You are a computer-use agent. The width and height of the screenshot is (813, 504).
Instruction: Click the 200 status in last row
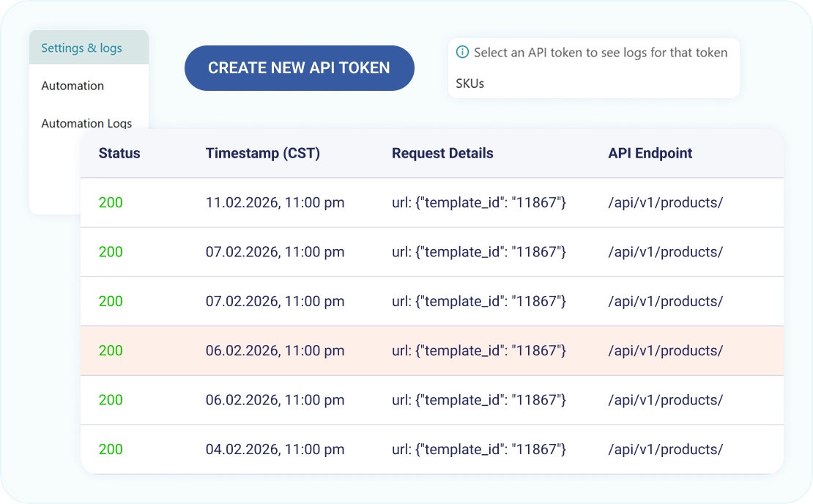click(x=111, y=449)
